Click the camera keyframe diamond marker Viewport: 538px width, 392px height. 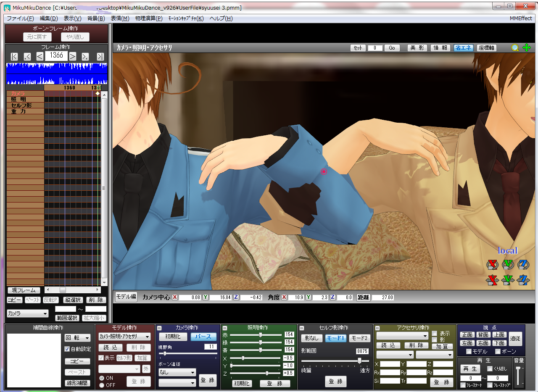point(98,93)
